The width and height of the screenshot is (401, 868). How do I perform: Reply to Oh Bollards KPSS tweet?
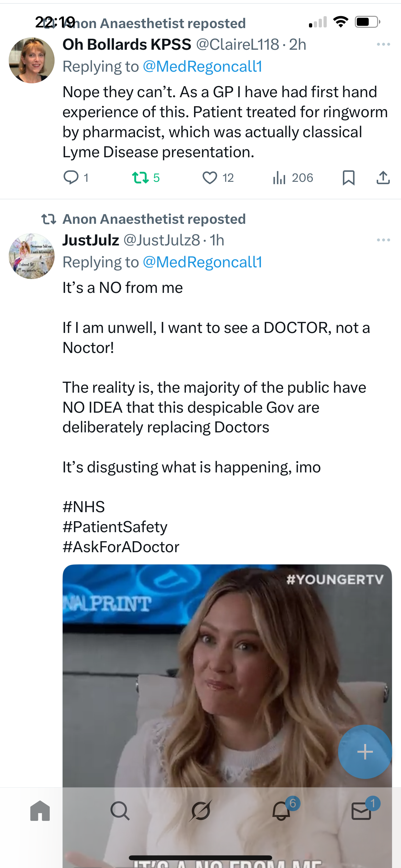click(x=71, y=178)
